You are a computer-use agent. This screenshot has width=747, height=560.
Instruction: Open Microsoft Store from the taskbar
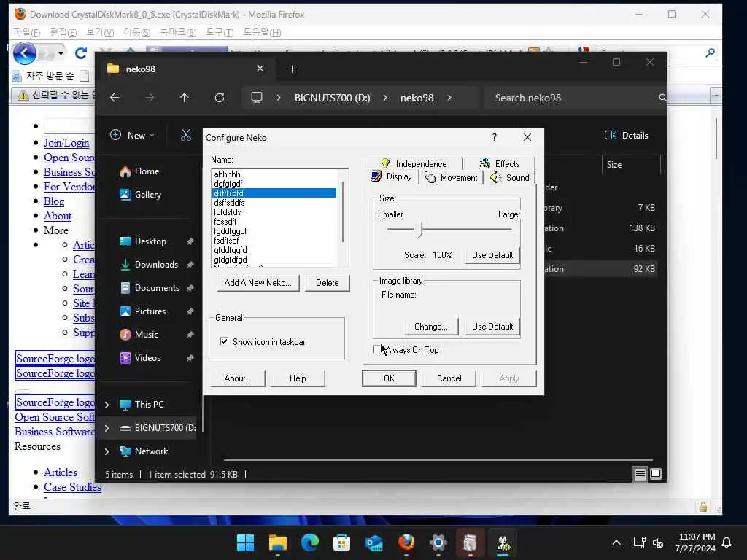[341, 542]
